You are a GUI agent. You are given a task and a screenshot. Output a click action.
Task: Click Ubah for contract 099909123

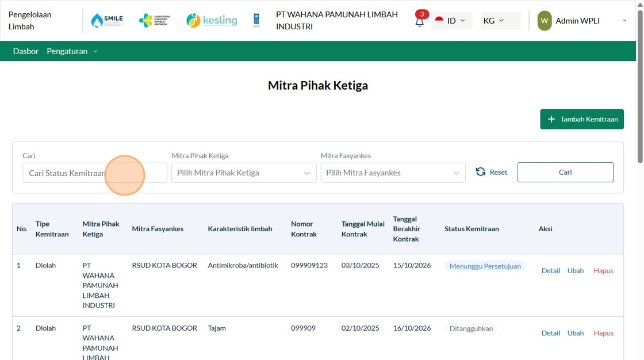(576, 270)
